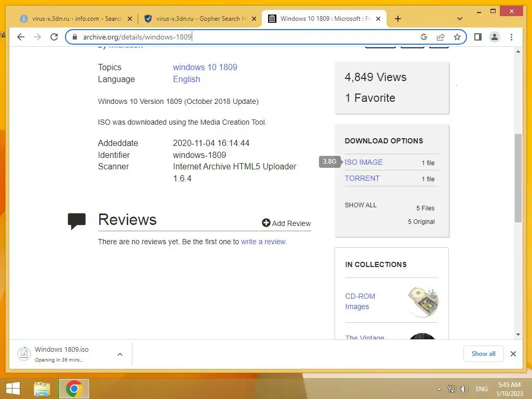Open the Chrome profile avatar menu
The image size is (532, 399).
coord(495,37)
